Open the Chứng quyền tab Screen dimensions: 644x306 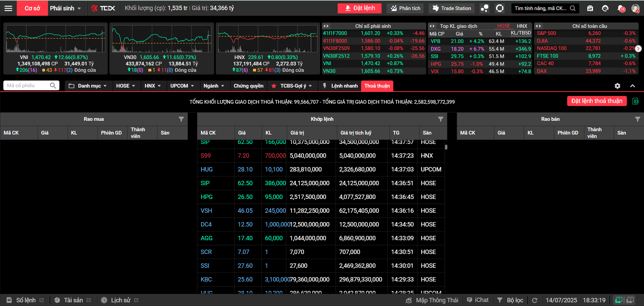(248, 86)
